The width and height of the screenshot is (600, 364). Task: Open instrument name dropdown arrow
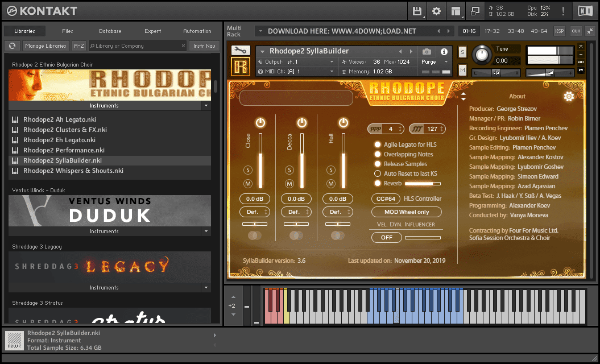pos(262,51)
